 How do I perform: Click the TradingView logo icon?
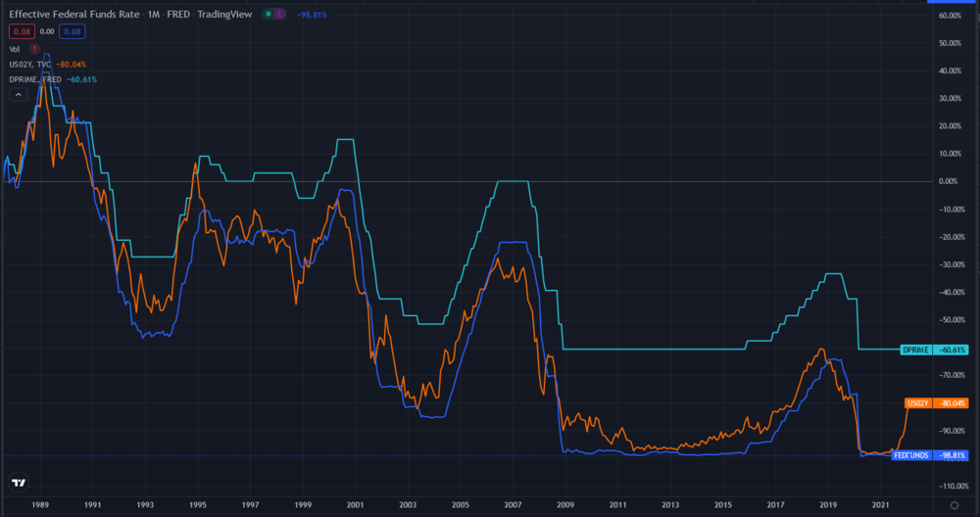pos(19,483)
